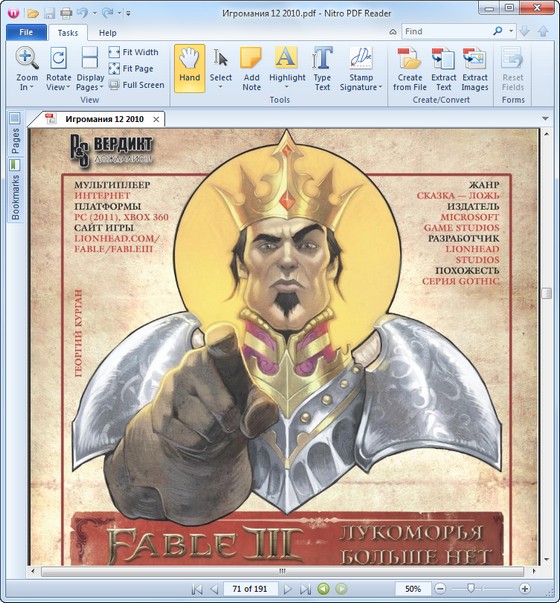
Task: Click the vertical scrollbar thumb
Action: 546,293
